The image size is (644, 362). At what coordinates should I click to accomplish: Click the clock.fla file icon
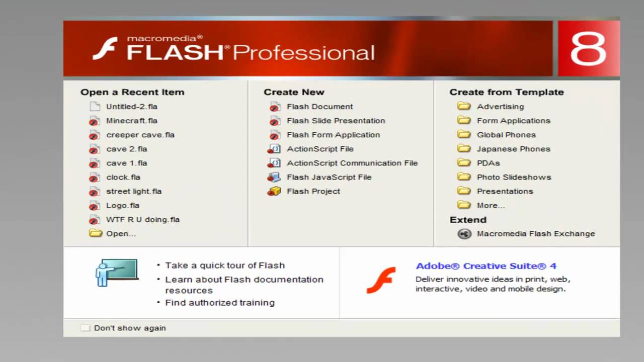[95, 177]
